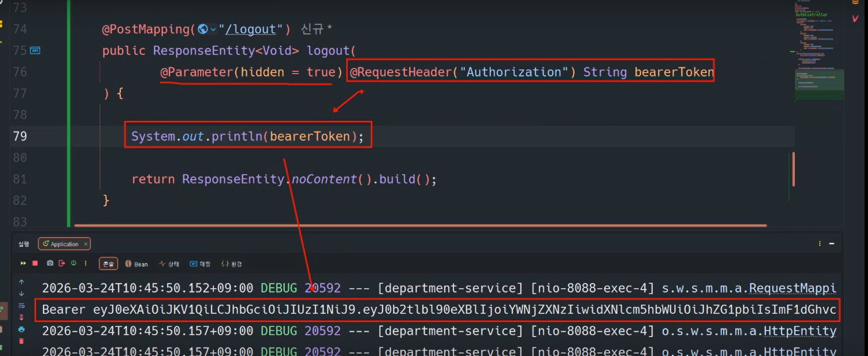Hide the run tool window (minimize dash)
The image size is (868, 356).
[832, 244]
